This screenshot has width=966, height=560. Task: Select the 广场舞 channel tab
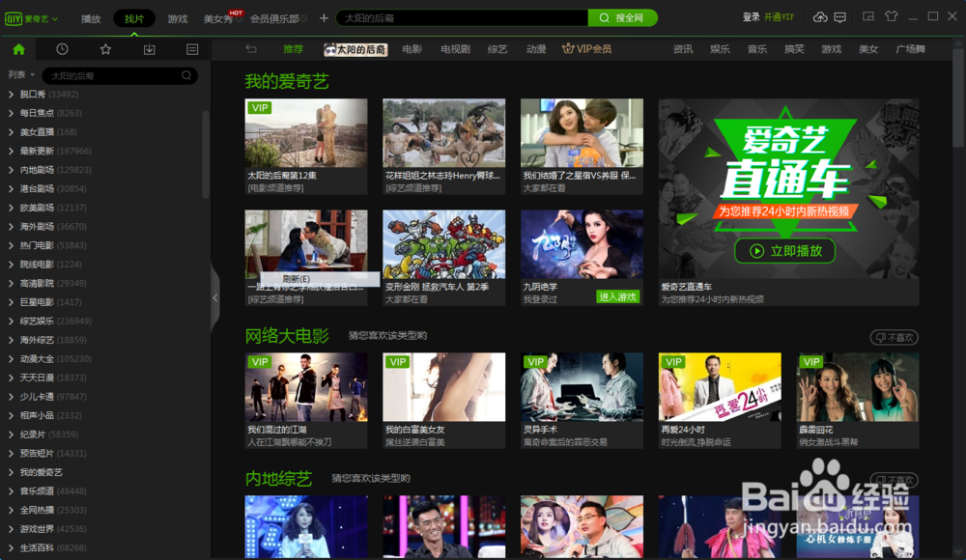pos(911,48)
